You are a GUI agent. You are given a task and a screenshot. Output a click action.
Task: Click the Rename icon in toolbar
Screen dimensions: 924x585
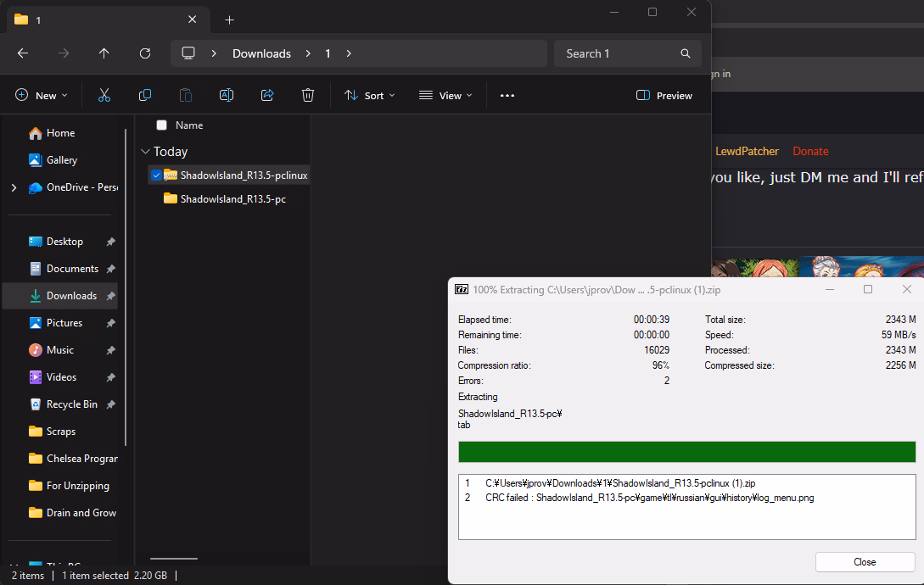[x=227, y=96]
